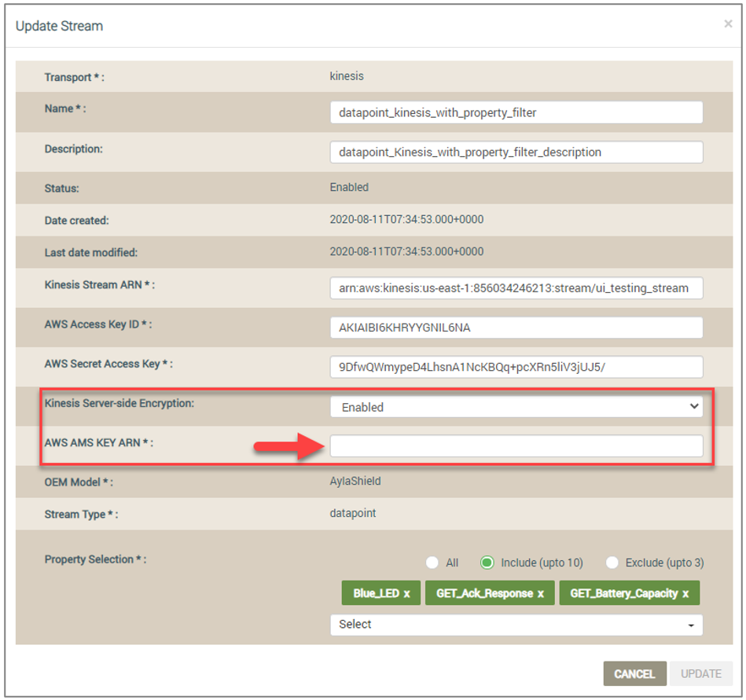Click the Description input field

pyautogui.click(x=516, y=152)
